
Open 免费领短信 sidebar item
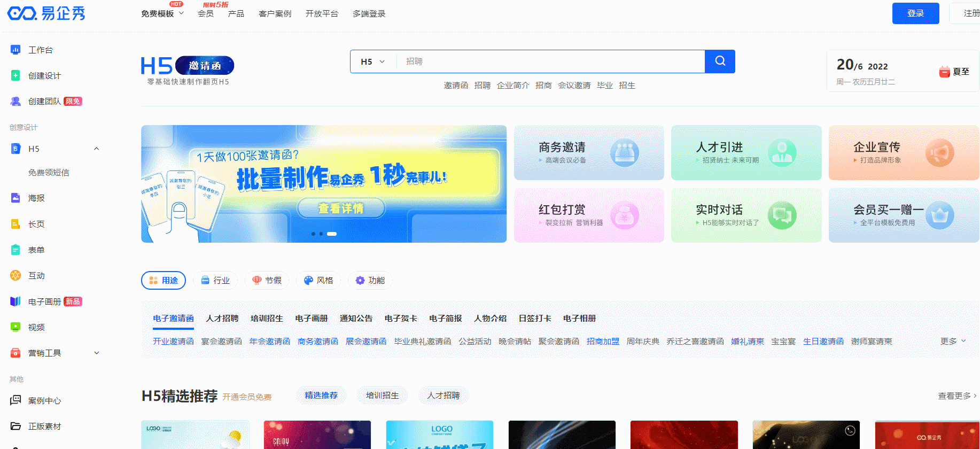click(49, 172)
